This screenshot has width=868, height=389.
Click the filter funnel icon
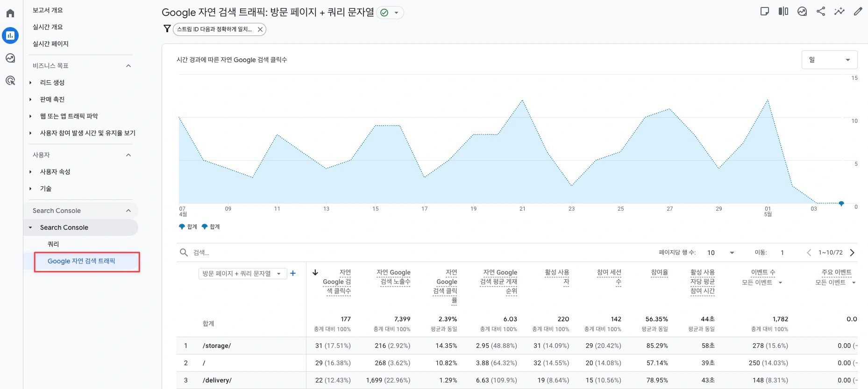(x=167, y=29)
